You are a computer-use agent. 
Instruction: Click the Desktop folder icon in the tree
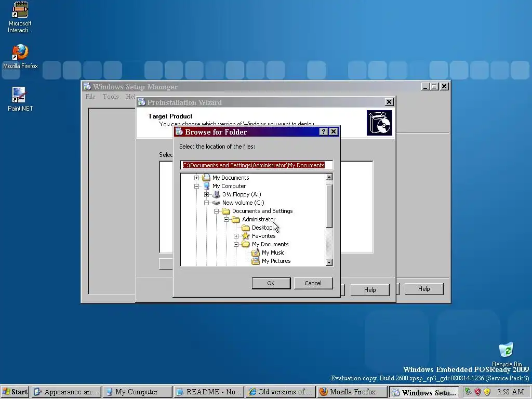(x=246, y=228)
